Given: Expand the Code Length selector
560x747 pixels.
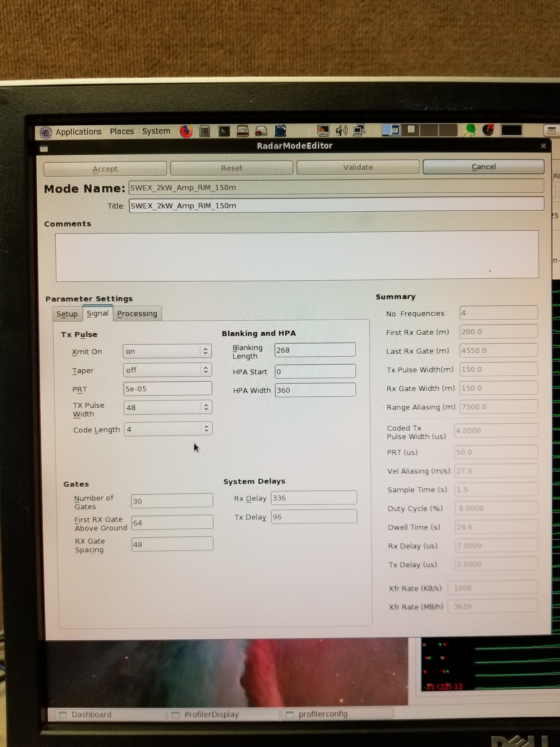Looking at the screenshot, I should pos(168,429).
